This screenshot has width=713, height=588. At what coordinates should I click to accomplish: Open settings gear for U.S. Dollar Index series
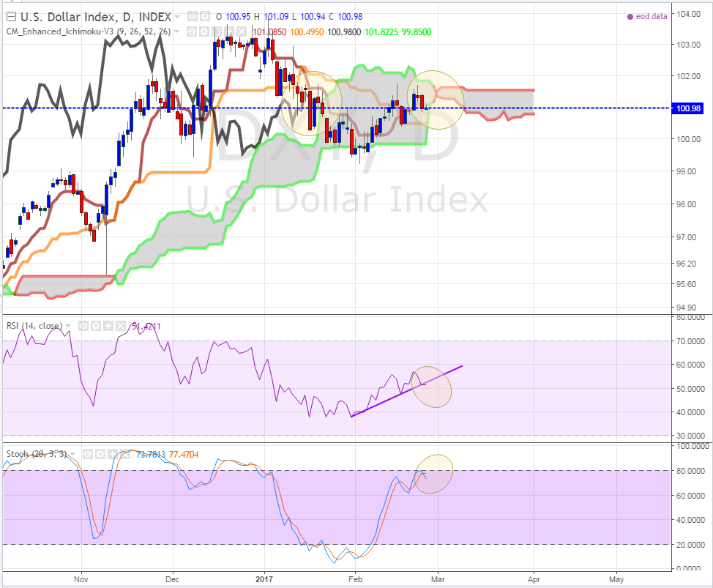(x=205, y=17)
